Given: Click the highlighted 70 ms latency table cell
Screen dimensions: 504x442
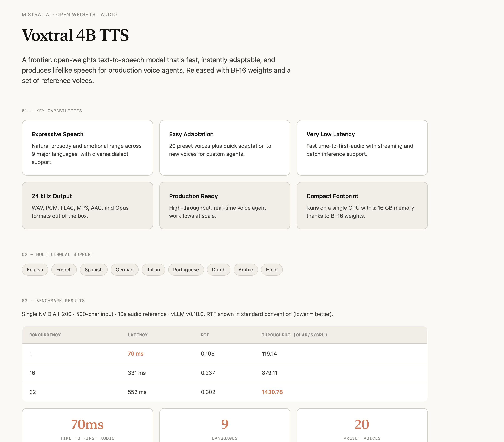Looking at the screenshot, I should (136, 353).
